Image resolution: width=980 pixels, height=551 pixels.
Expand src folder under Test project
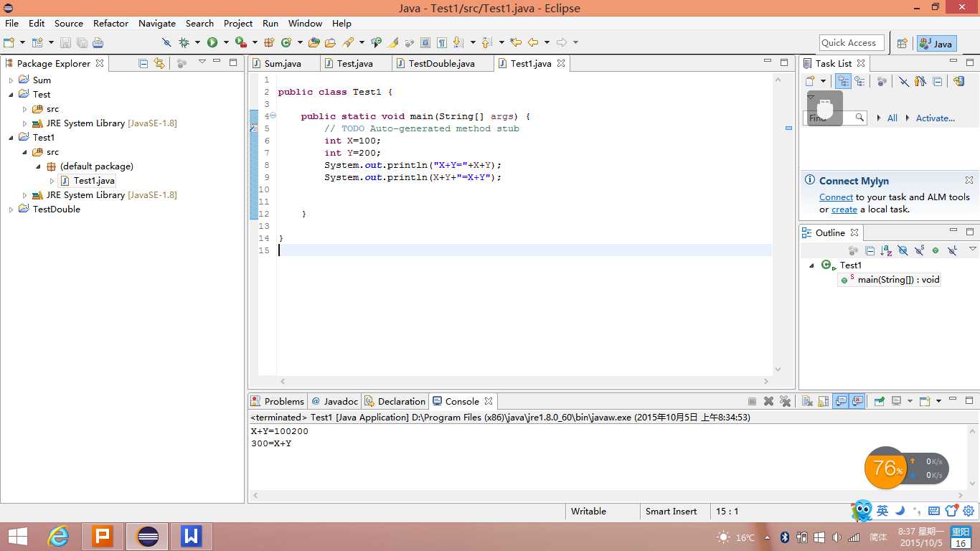24,109
